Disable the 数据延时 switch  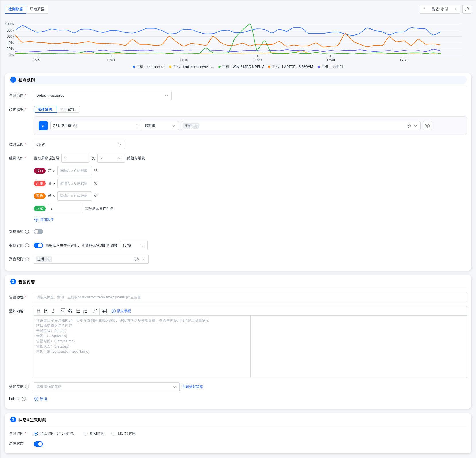coord(38,245)
